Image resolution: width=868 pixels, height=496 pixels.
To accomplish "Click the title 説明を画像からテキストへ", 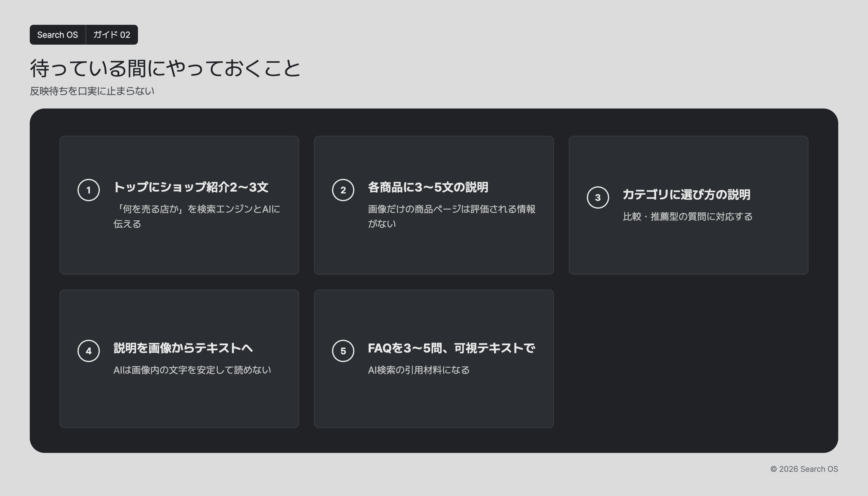I will pyautogui.click(x=183, y=348).
